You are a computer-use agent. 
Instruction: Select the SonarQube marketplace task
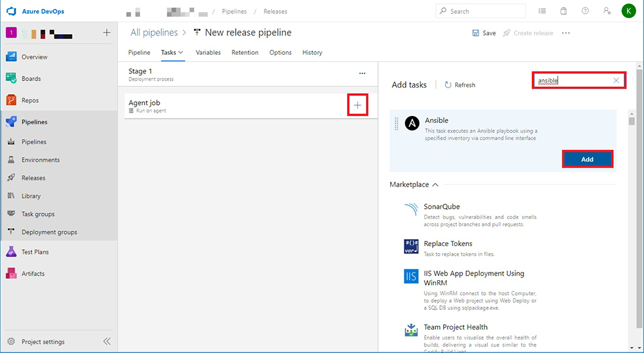pos(470,215)
